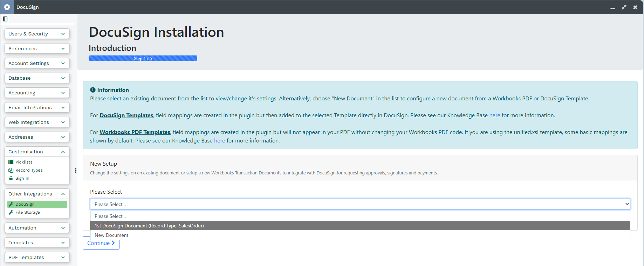The height and width of the screenshot is (266, 644).
Task: Click the 'Introduction' subtitle text
Action: point(112,48)
